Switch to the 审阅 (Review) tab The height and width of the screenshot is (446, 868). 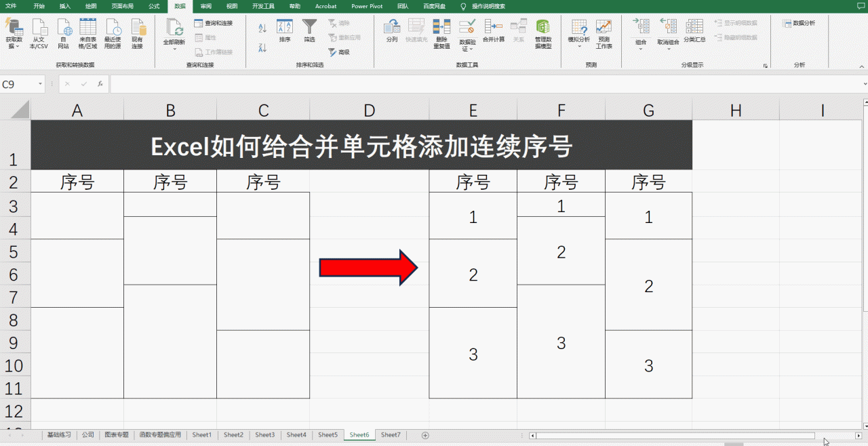coord(206,6)
